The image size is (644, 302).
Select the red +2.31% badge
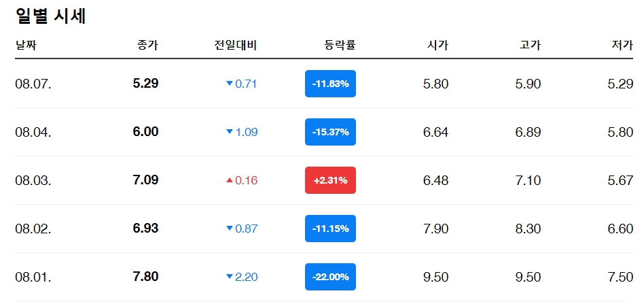click(x=330, y=180)
